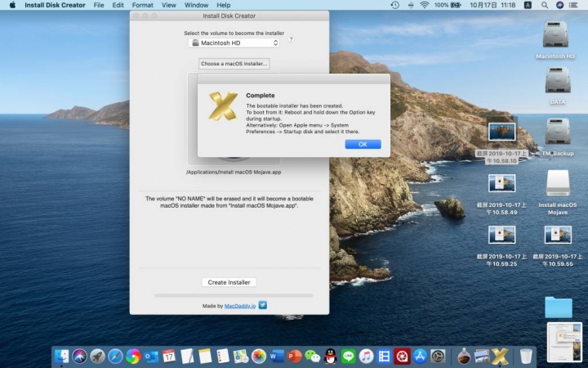Screen dimensions: 588x368
Task: Click the Twitter bird icon
Action: coord(263,305)
